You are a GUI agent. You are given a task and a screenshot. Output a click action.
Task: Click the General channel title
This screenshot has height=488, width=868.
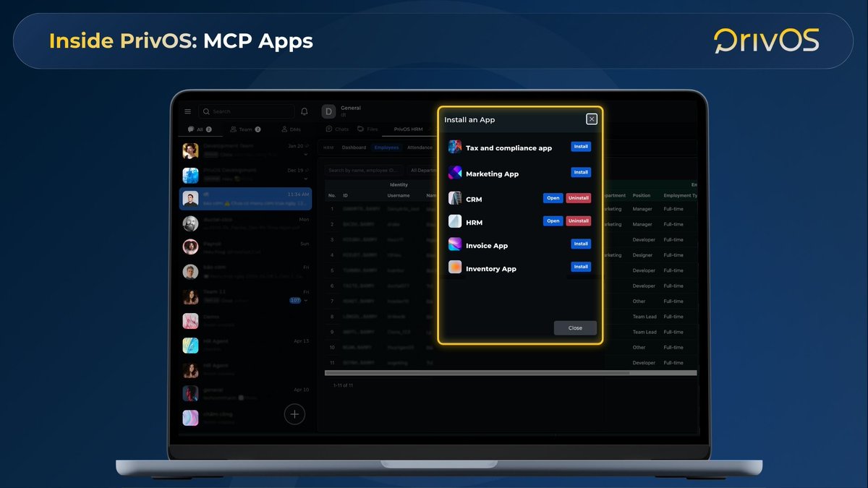pyautogui.click(x=351, y=108)
